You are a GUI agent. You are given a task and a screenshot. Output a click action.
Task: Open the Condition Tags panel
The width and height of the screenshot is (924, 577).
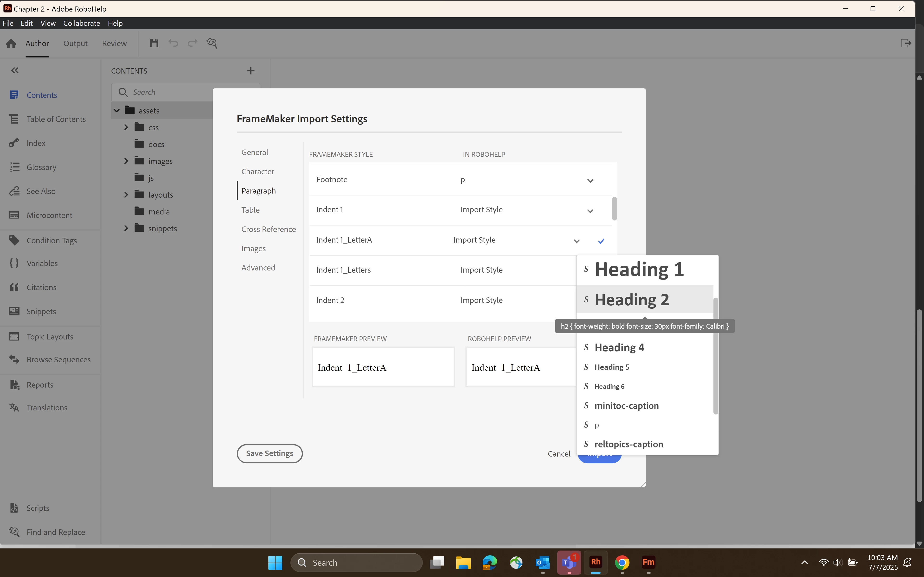(x=51, y=240)
